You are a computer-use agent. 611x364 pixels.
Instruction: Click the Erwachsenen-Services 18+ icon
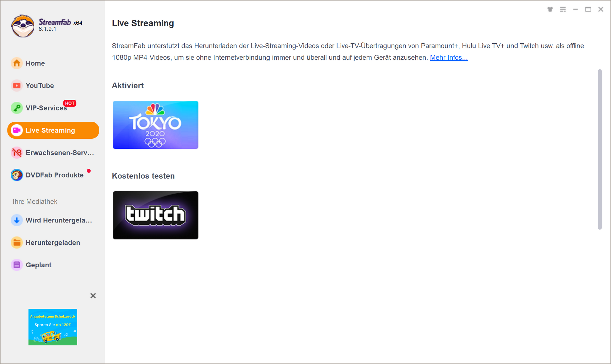pyautogui.click(x=17, y=153)
